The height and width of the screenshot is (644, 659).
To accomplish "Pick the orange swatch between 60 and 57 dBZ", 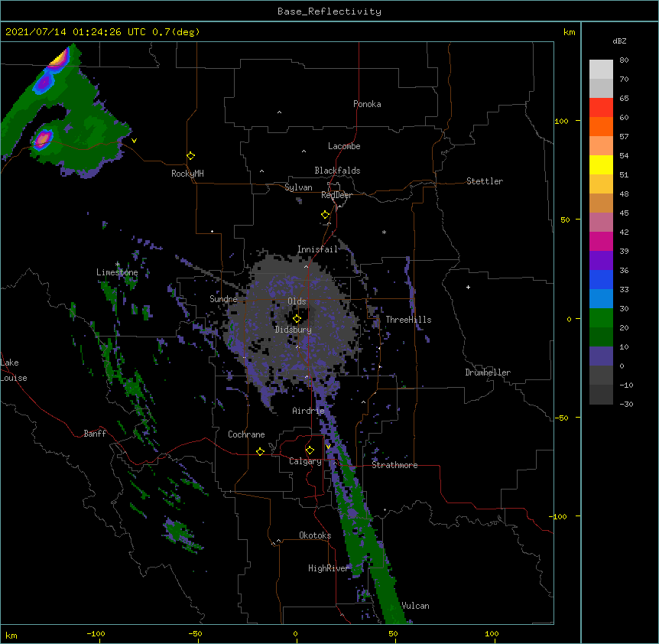I will pyautogui.click(x=601, y=126).
